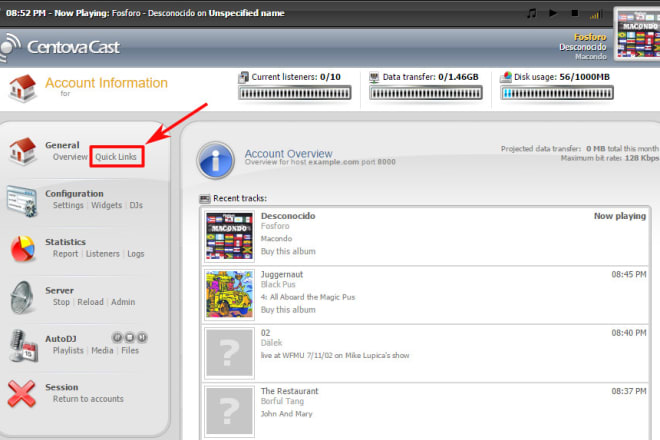660x440 pixels.
Task: Click the music note icon in player bar
Action: pos(532,13)
